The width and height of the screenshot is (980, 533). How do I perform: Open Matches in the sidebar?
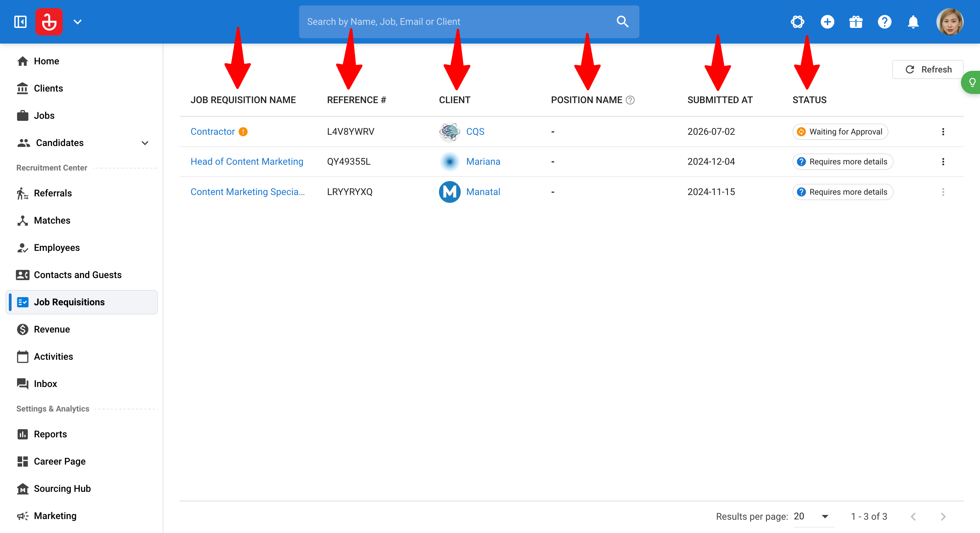pyautogui.click(x=82, y=221)
